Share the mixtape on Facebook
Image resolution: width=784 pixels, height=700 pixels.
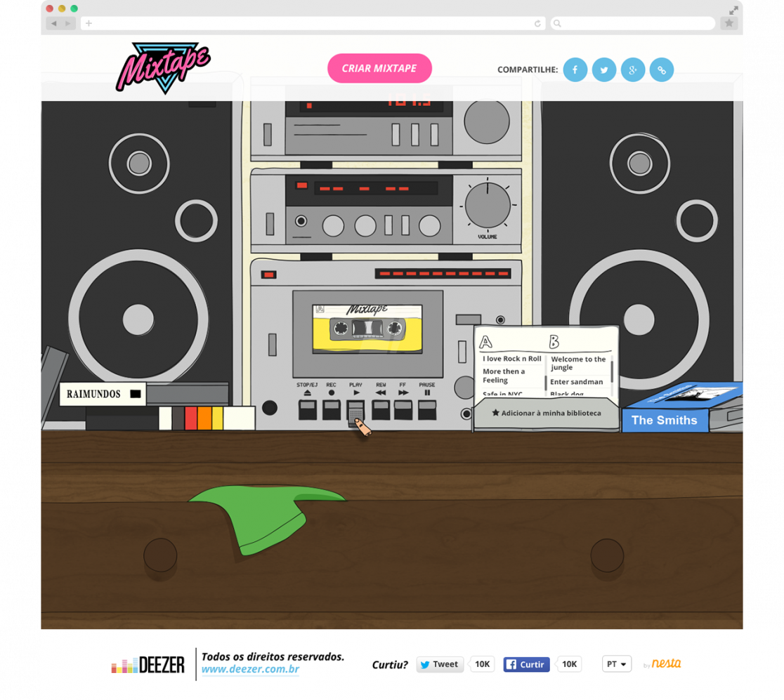(x=575, y=70)
